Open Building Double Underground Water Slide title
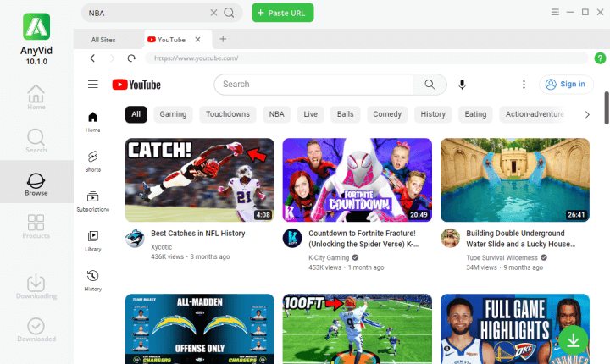The height and width of the screenshot is (364, 610). (521, 239)
